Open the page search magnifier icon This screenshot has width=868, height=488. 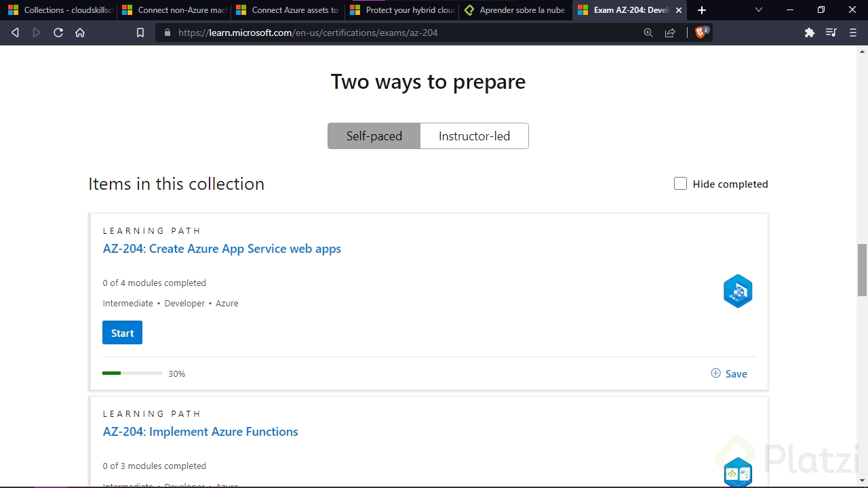pyautogui.click(x=648, y=32)
